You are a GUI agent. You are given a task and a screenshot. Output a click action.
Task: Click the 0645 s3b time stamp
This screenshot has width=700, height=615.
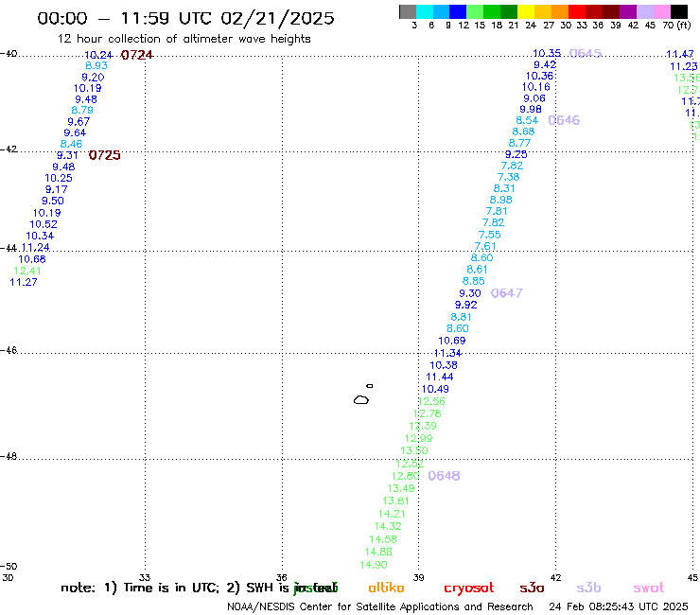tap(586, 54)
